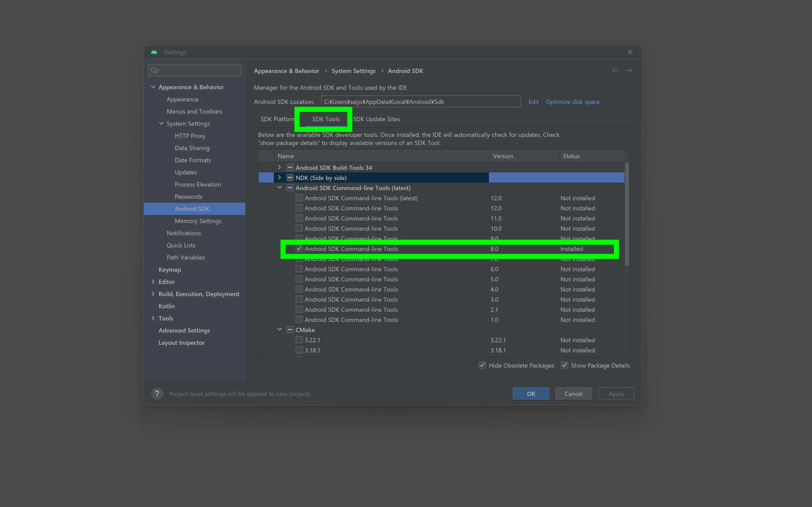Click the CMake group tri-state checkbox icon
812x507 pixels.
290,330
